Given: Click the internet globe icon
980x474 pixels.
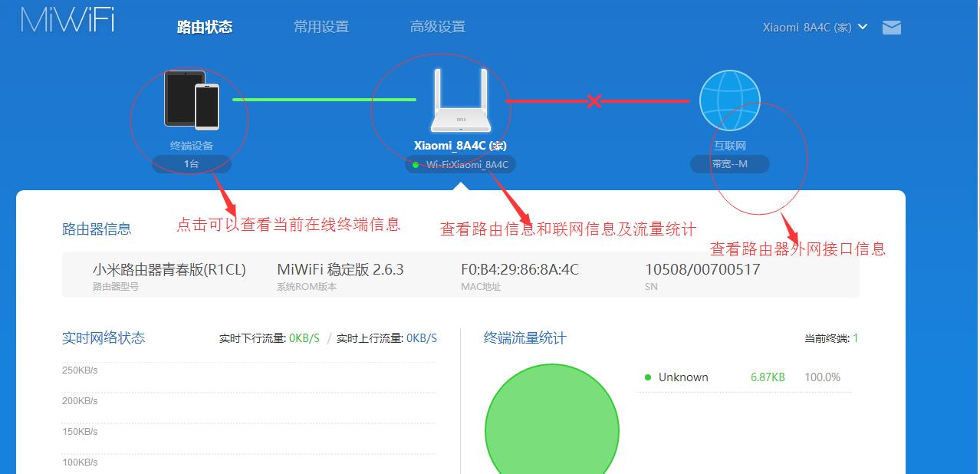Looking at the screenshot, I should coord(729,100).
